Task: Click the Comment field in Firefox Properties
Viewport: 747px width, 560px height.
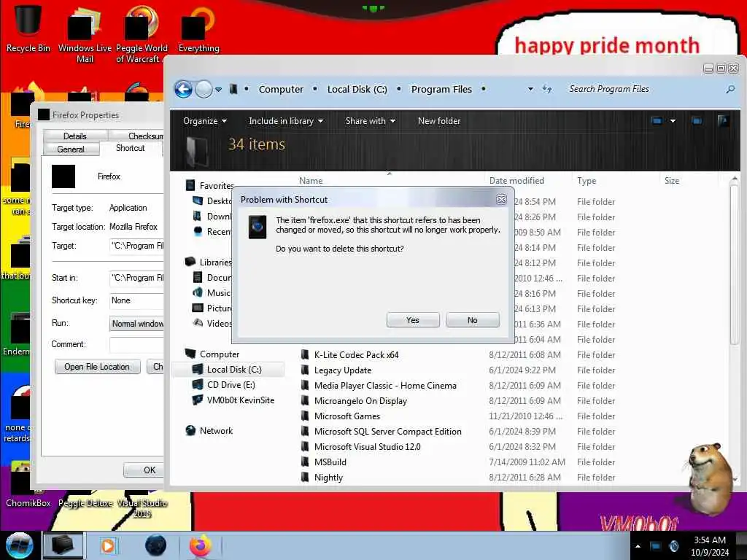Action: coord(136,344)
